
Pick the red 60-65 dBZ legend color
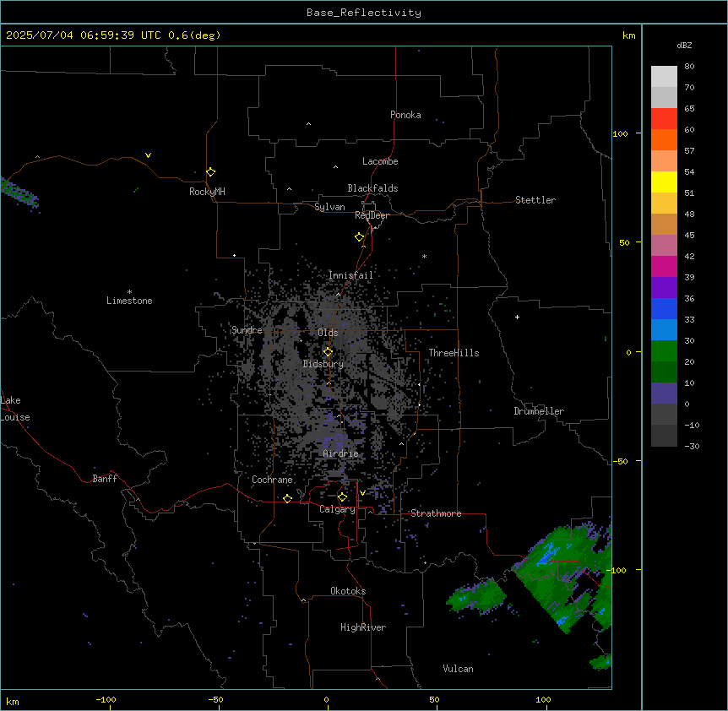[x=664, y=118]
